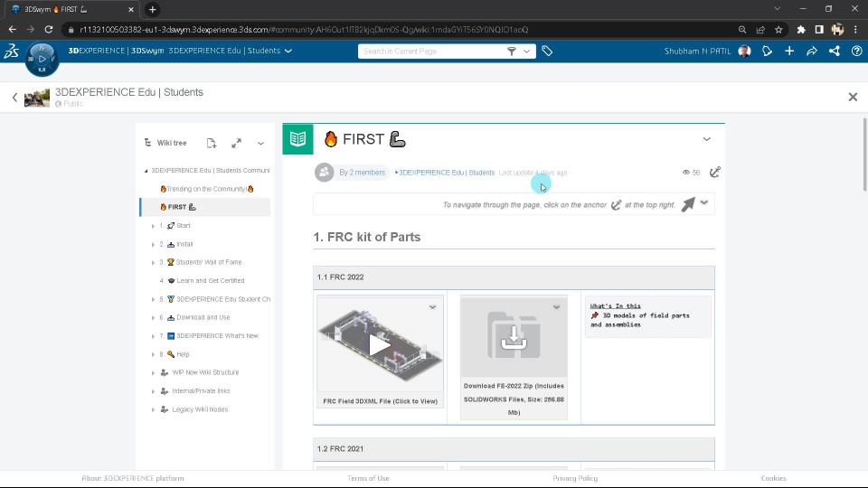Expand the 1 Start tree node
The height and width of the screenshot is (488, 868).
coord(154,226)
